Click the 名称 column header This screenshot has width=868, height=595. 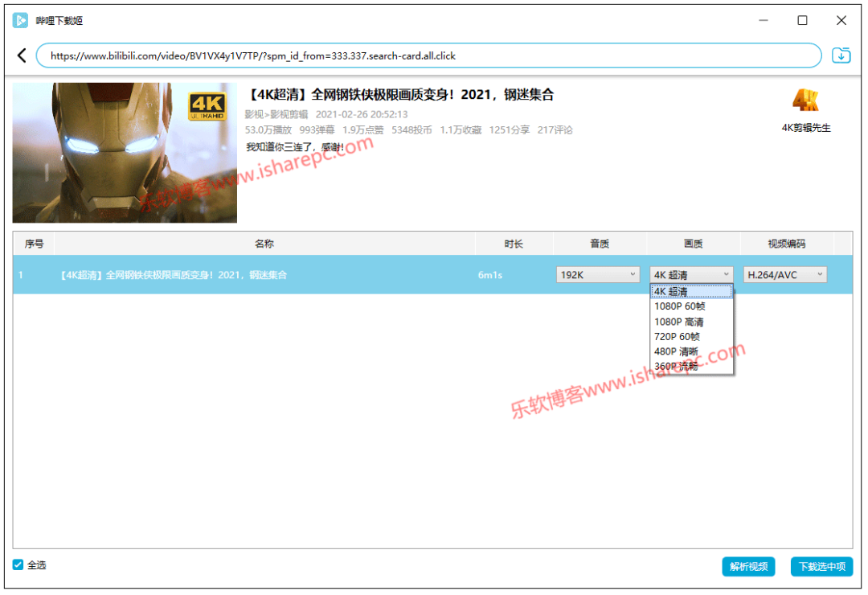pos(264,244)
